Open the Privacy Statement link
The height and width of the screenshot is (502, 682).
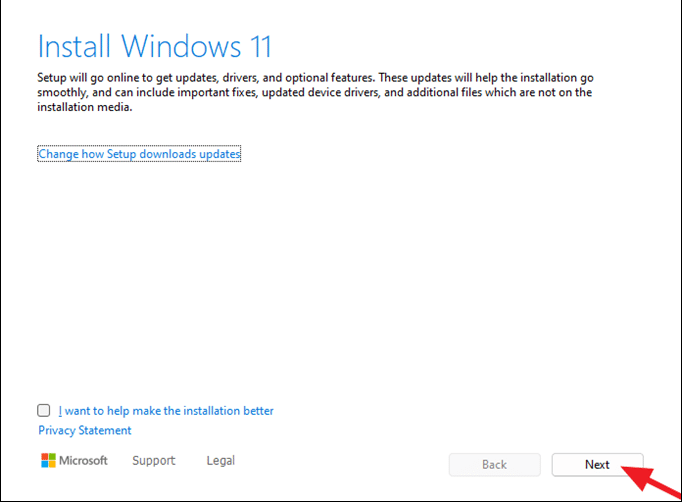click(85, 430)
